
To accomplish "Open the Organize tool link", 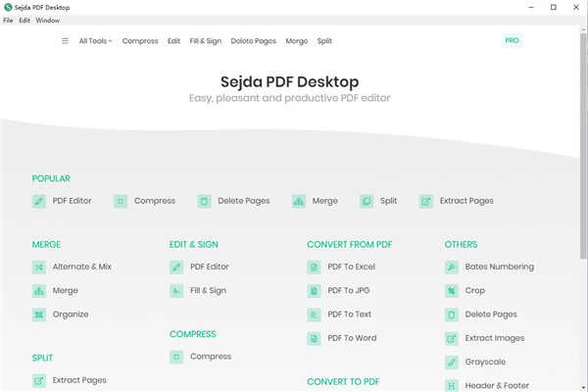I will [x=71, y=315].
